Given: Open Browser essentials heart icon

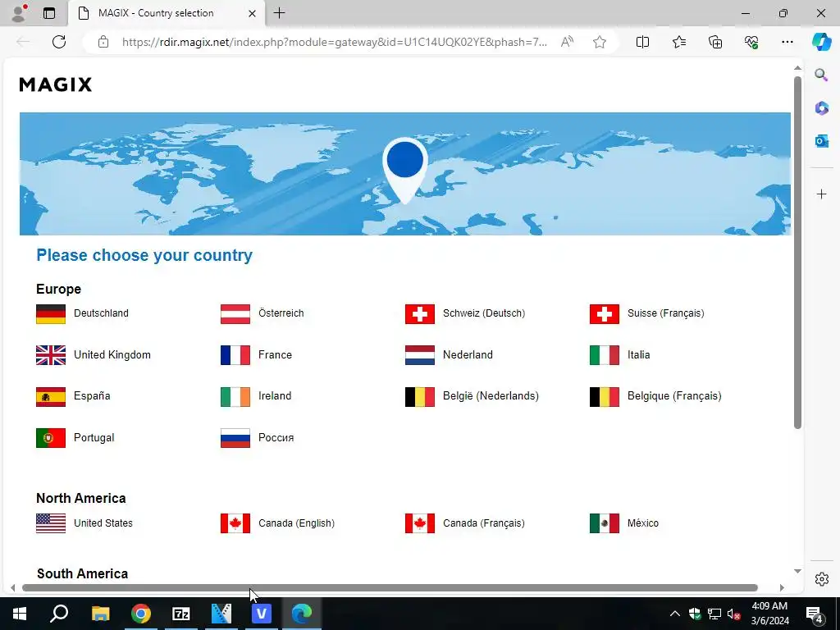Looking at the screenshot, I should 751,42.
